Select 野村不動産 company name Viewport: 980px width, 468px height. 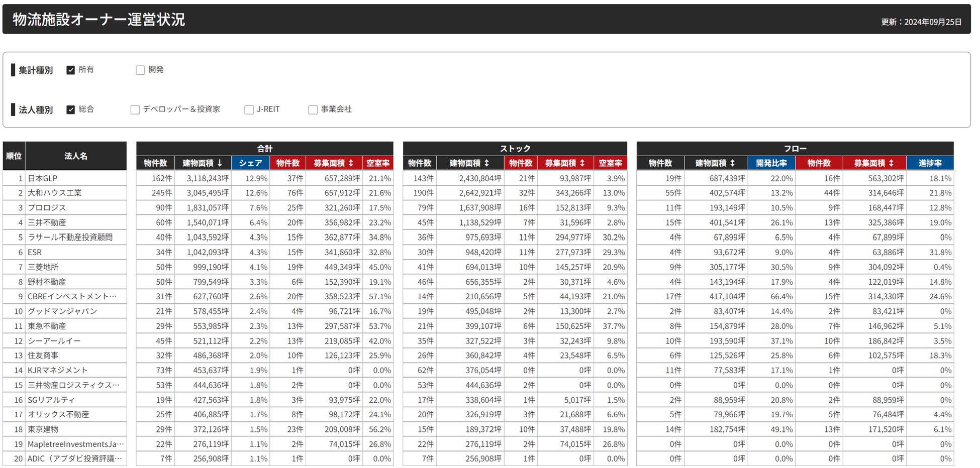tap(47, 282)
